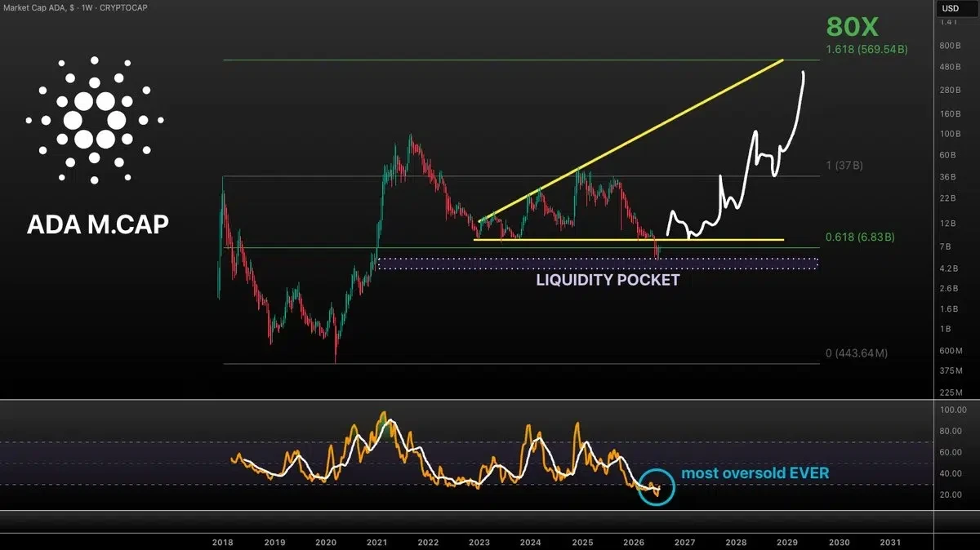Image resolution: width=980 pixels, height=550 pixels.
Task: Click the 2029 label on time axis
Action: click(788, 542)
